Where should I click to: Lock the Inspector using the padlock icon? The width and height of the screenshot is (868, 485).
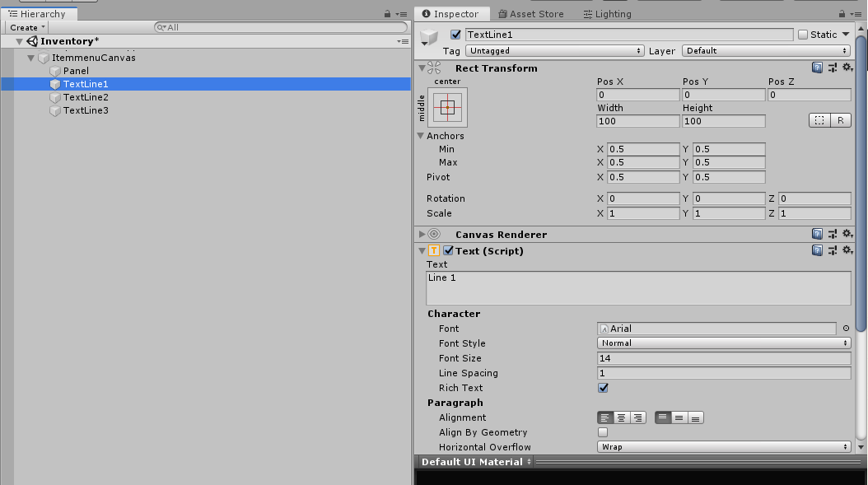842,13
